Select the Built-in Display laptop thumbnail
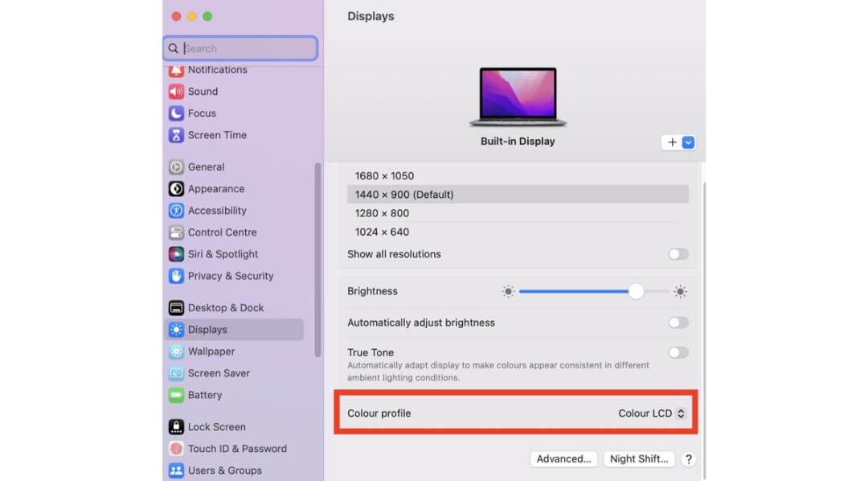This screenshot has width=868, height=481. pyautogui.click(x=518, y=97)
